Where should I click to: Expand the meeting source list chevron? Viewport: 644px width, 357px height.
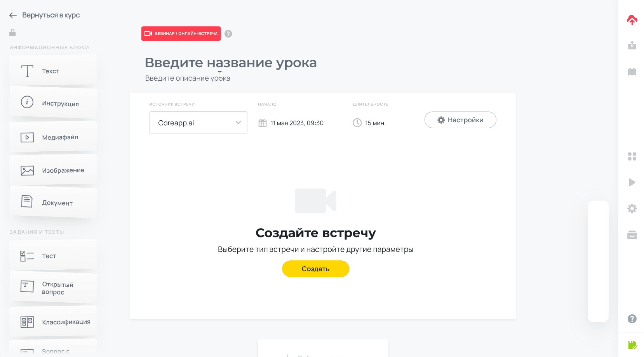[238, 123]
